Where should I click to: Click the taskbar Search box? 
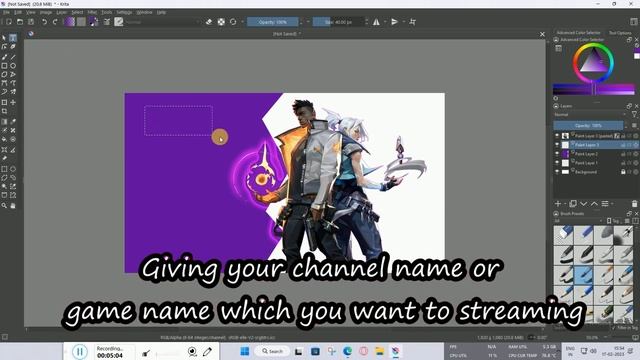(273, 351)
